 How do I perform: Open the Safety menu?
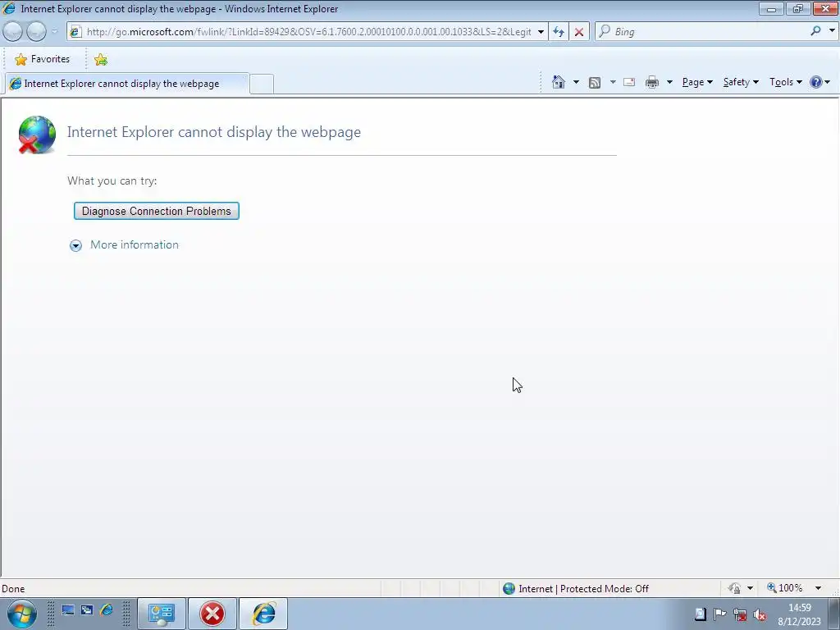tap(741, 82)
